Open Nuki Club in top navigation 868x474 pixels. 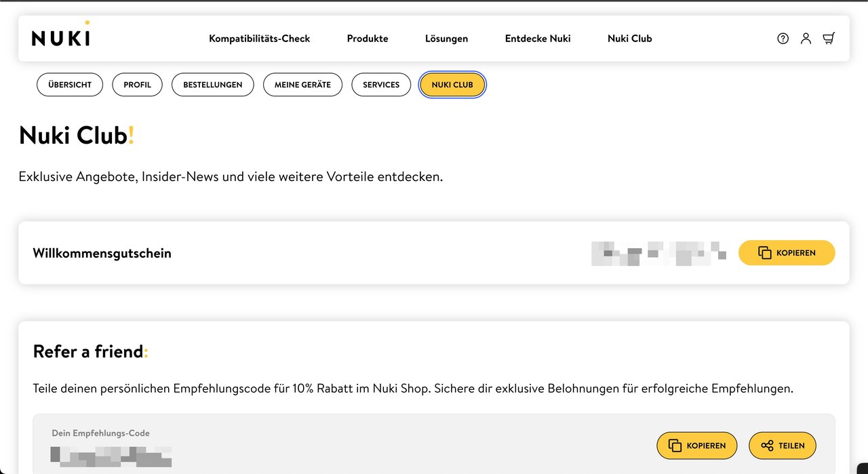click(629, 39)
